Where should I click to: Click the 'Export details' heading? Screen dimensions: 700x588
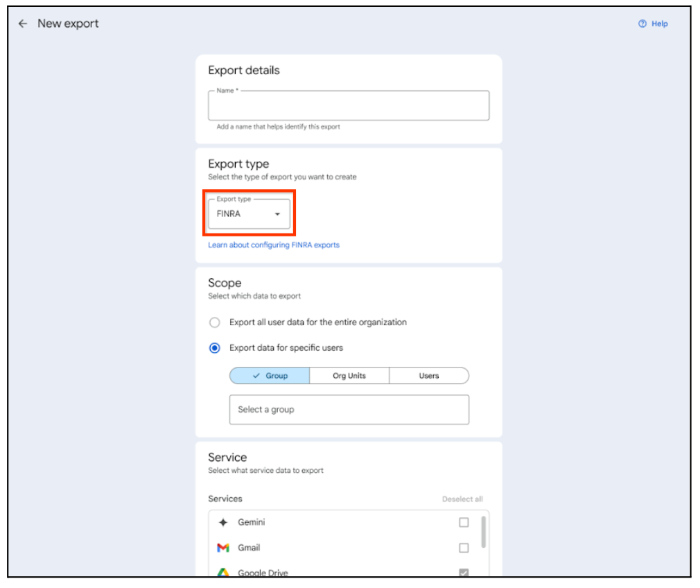pos(244,71)
